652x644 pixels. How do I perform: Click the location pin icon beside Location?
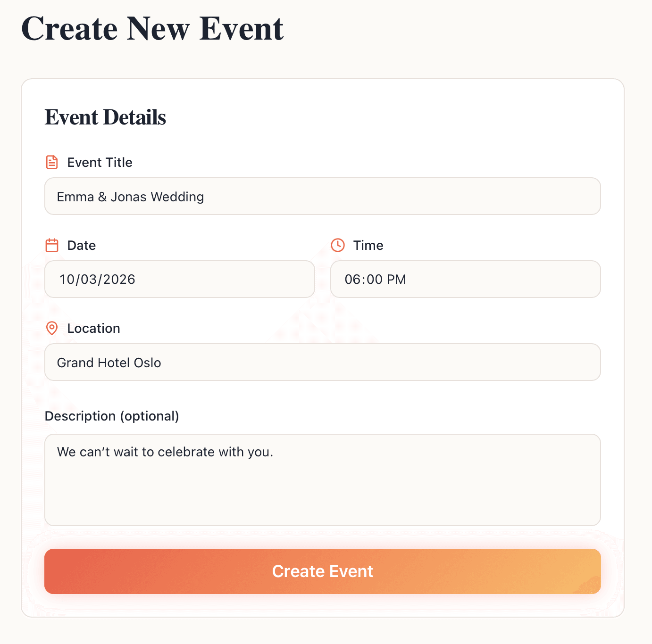51,328
